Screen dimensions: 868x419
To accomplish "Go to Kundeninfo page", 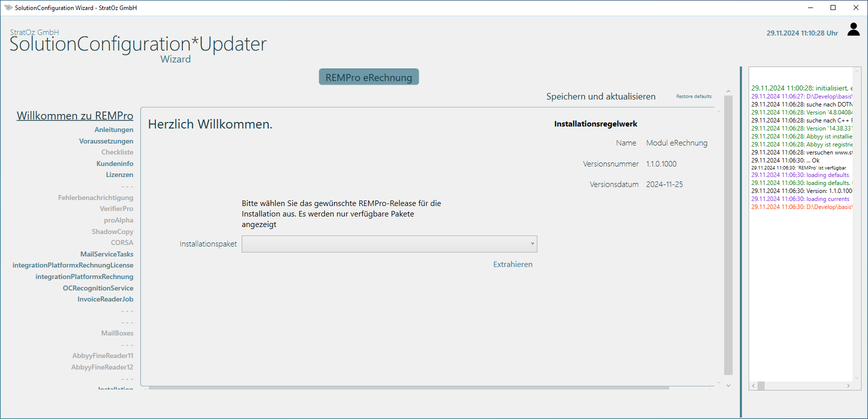I will pos(115,164).
